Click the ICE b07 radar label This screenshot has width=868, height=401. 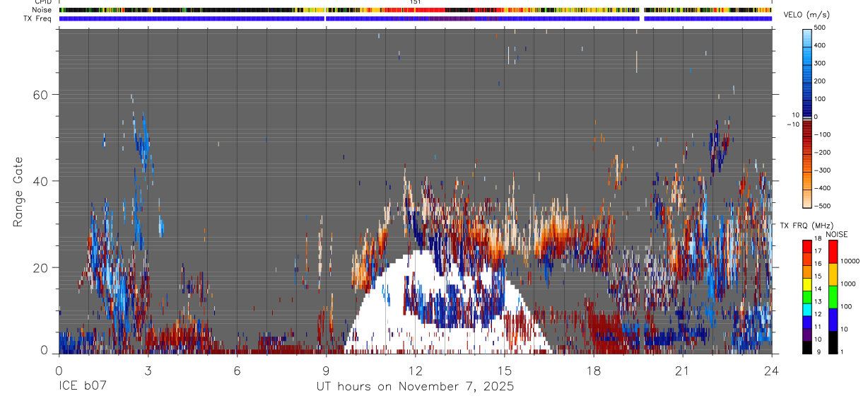(83, 387)
